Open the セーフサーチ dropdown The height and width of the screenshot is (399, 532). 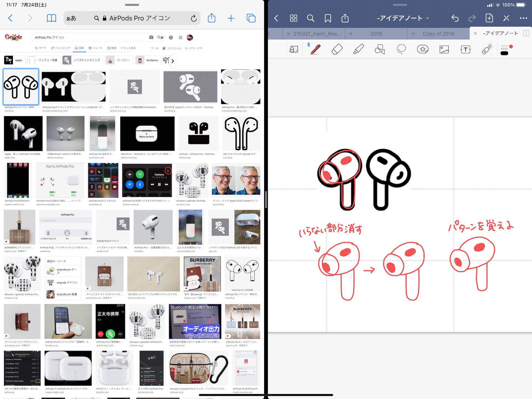[193, 48]
